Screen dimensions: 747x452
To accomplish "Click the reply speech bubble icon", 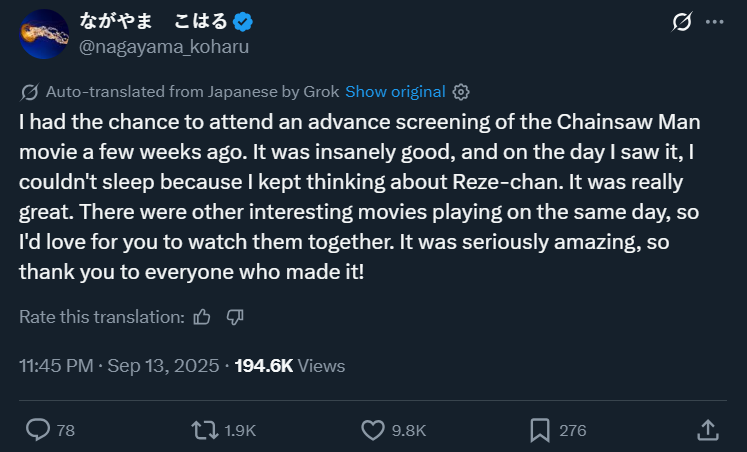I will (38, 430).
